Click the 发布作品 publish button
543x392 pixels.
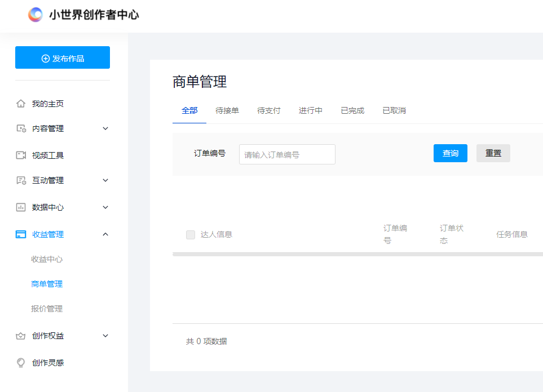tap(62, 57)
